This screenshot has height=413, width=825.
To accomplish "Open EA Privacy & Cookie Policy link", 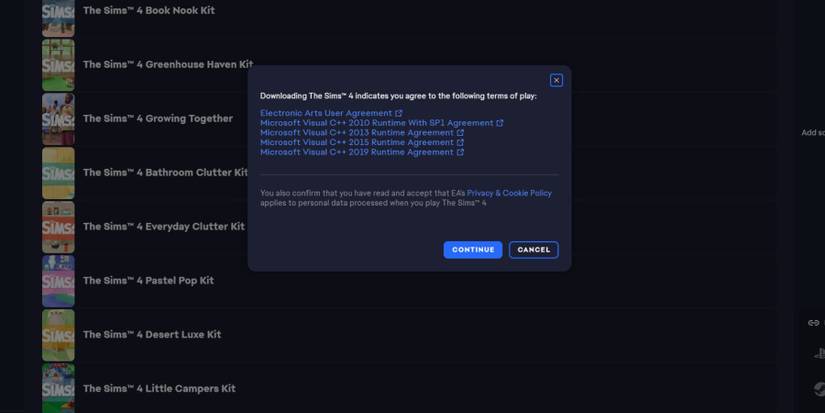I will coord(509,193).
